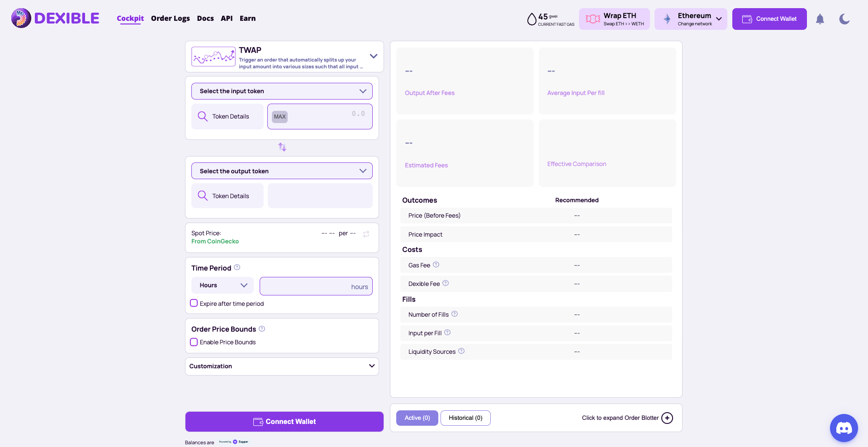Click the output Token Details magnifier icon
Screen dimensions: 868x447
point(203,196)
